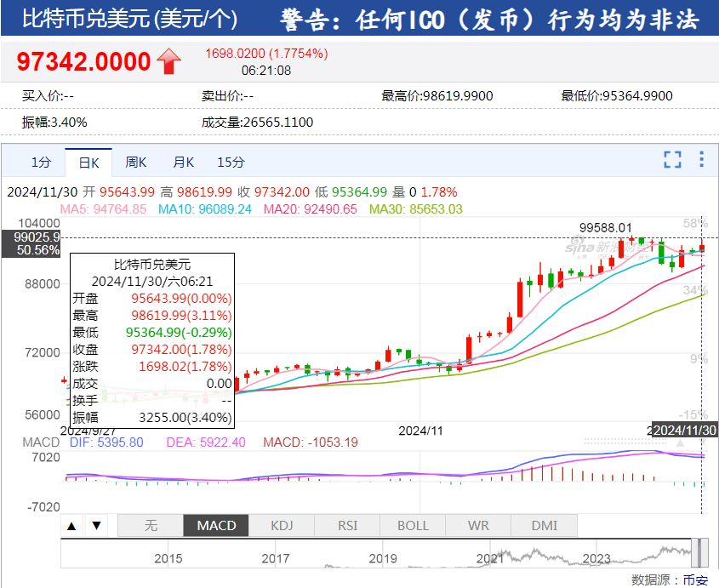Open the three-dot more options menu

coord(701,159)
